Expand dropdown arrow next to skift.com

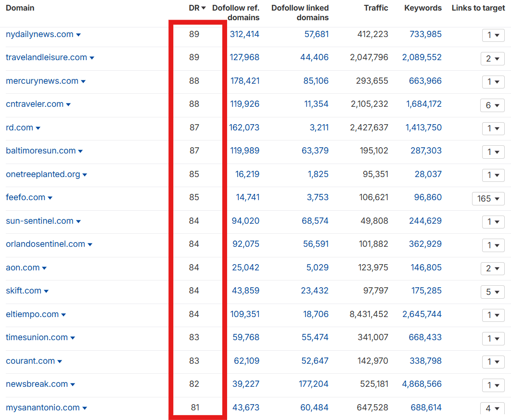46,291
